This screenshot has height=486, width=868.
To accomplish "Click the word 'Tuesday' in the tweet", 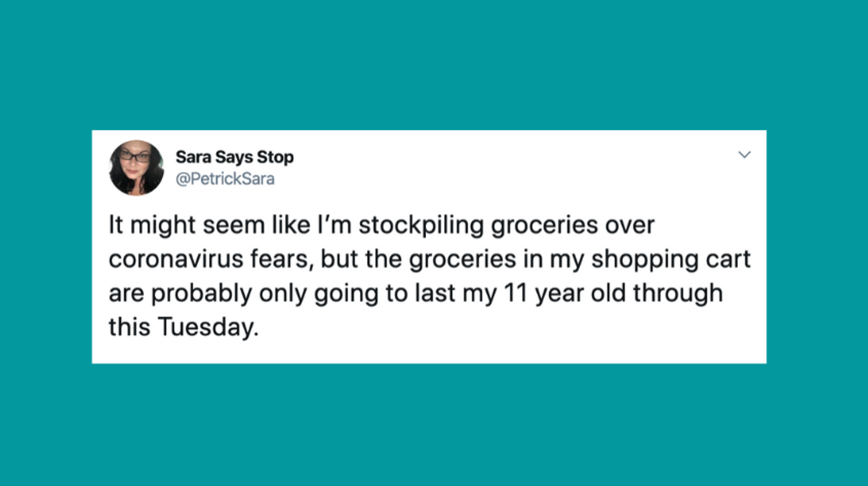I will [x=207, y=327].
